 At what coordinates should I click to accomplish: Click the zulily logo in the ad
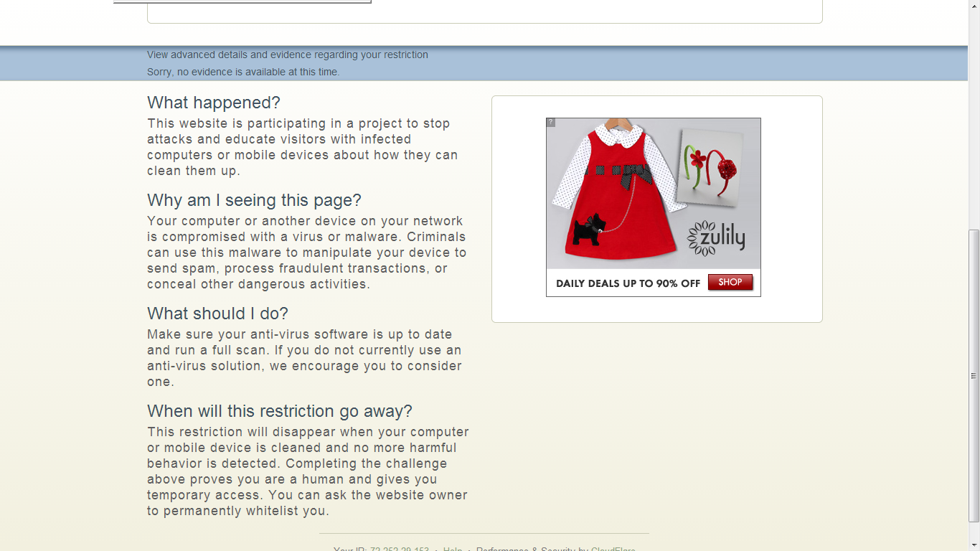click(716, 237)
